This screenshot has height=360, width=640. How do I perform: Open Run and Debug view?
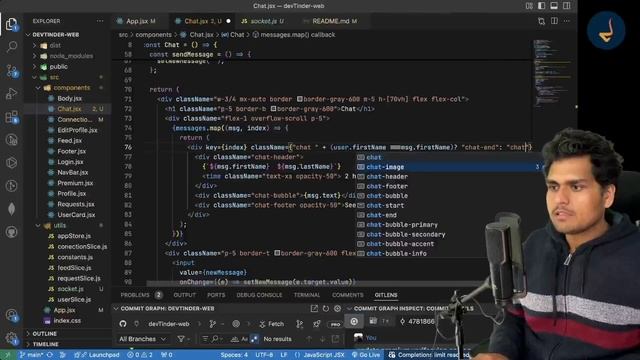(11, 93)
